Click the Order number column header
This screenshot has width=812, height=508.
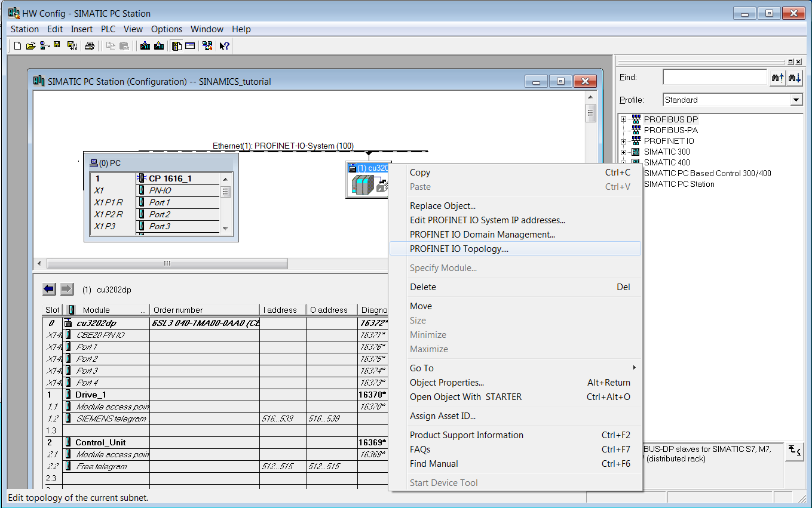(x=204, y=310)
